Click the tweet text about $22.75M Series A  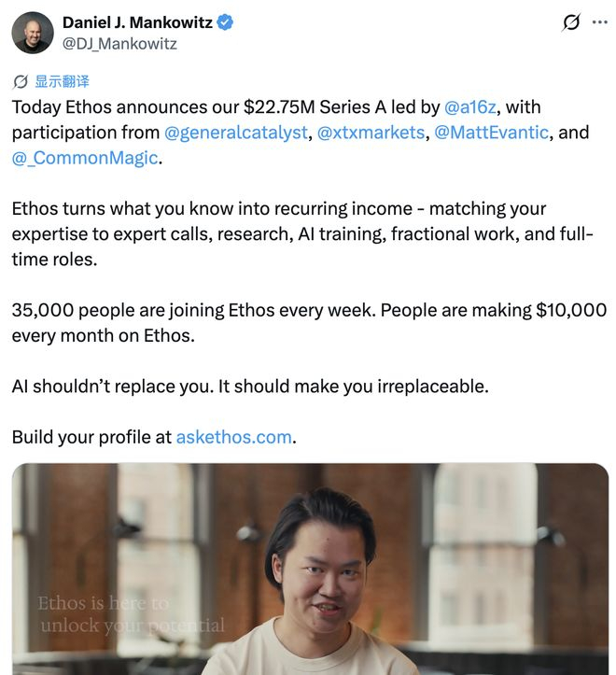pyautogui.click(x=301, y=133)
